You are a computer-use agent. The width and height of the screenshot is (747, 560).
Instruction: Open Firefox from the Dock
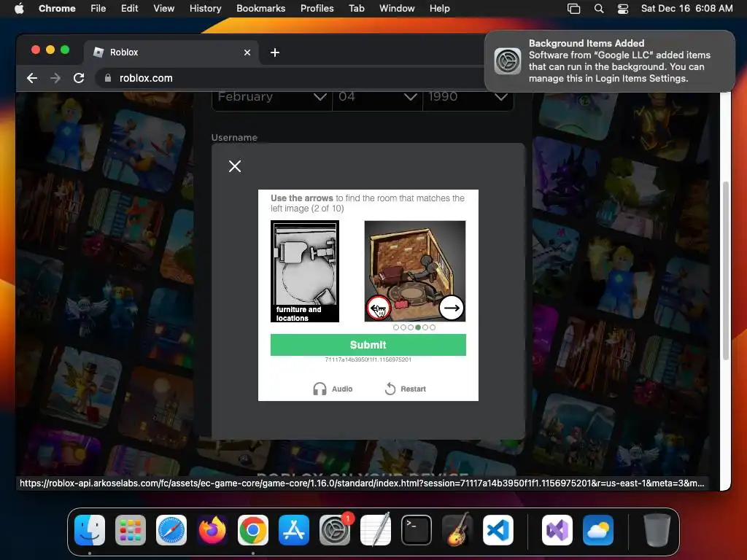[x=212, y=530]
